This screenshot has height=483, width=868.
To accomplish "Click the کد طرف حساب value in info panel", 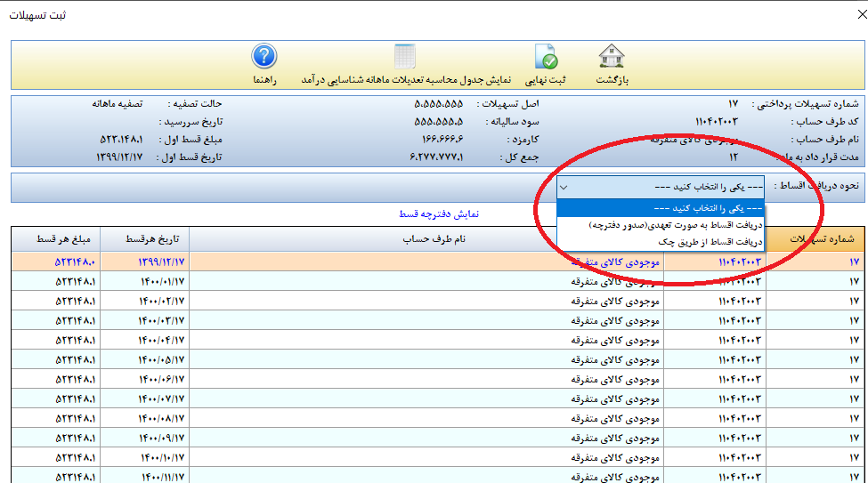I will point(717,122).
